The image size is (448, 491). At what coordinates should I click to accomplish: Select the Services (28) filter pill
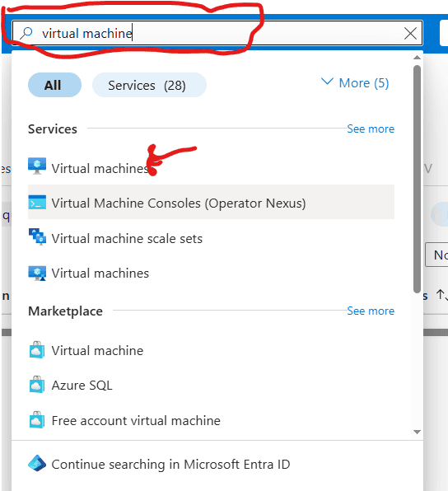(x=149, y=85)
